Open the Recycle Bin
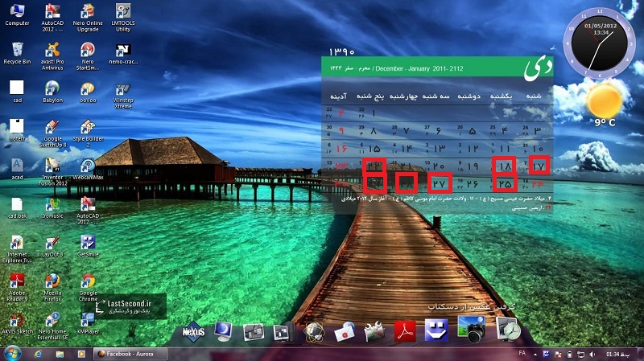 (x=17, y=50)
